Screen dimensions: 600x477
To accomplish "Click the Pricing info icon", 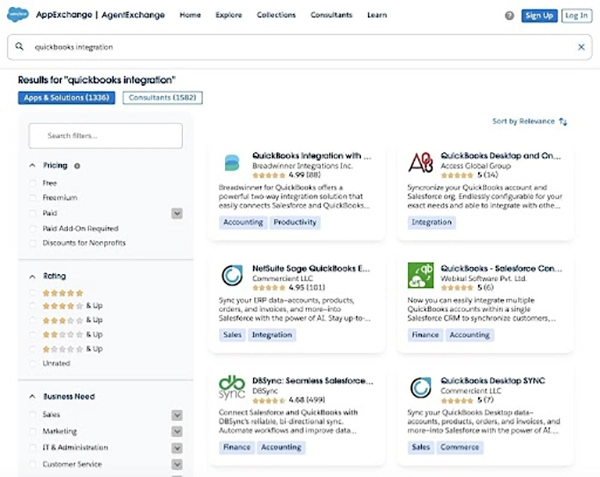I will 77,166.
